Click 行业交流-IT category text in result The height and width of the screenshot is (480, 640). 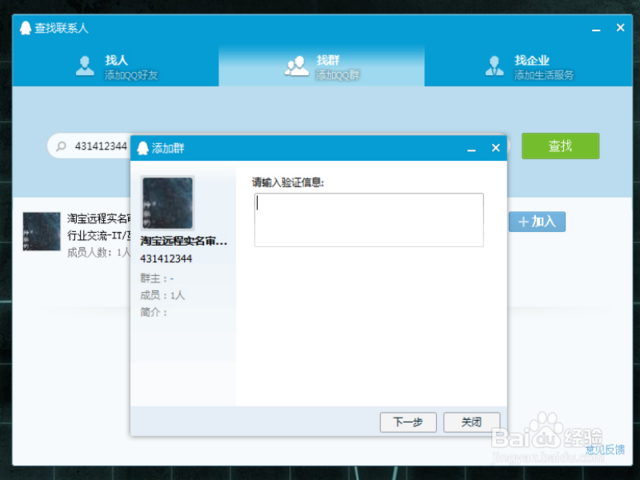[98, 236]
